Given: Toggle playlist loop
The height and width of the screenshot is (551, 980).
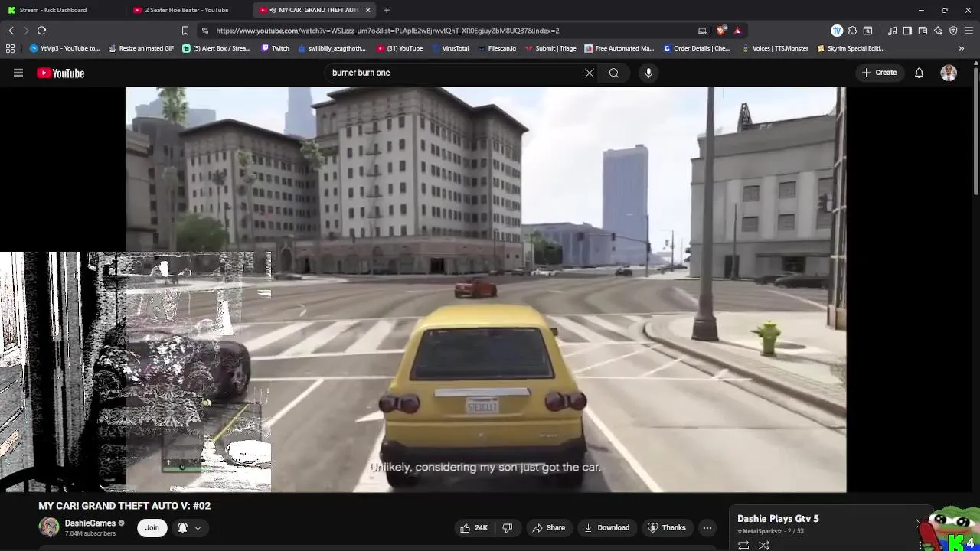Looking at the screenshot, I should 743,545.
